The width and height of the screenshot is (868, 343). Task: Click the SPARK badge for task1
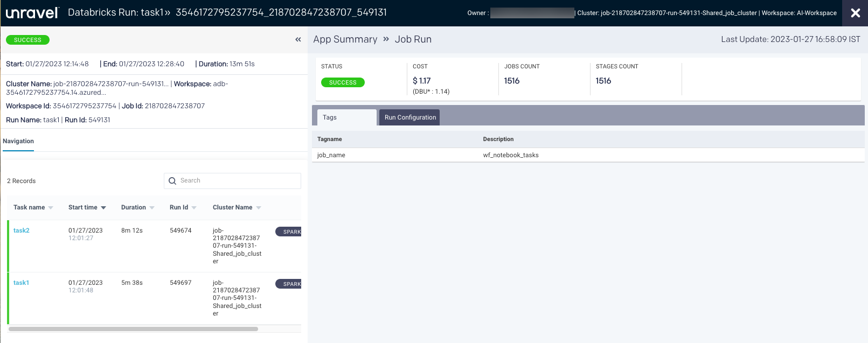click(289, 284)
